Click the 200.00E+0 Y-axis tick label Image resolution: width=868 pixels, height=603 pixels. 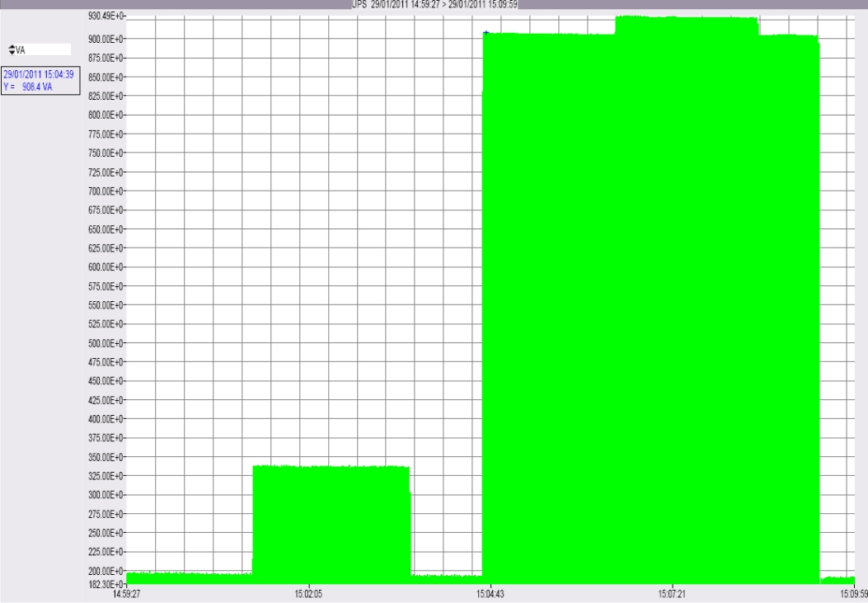(x=106, y=571)
